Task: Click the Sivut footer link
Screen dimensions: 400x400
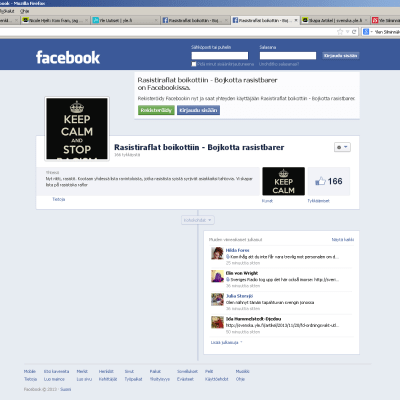Action: (x=129, y=371)
